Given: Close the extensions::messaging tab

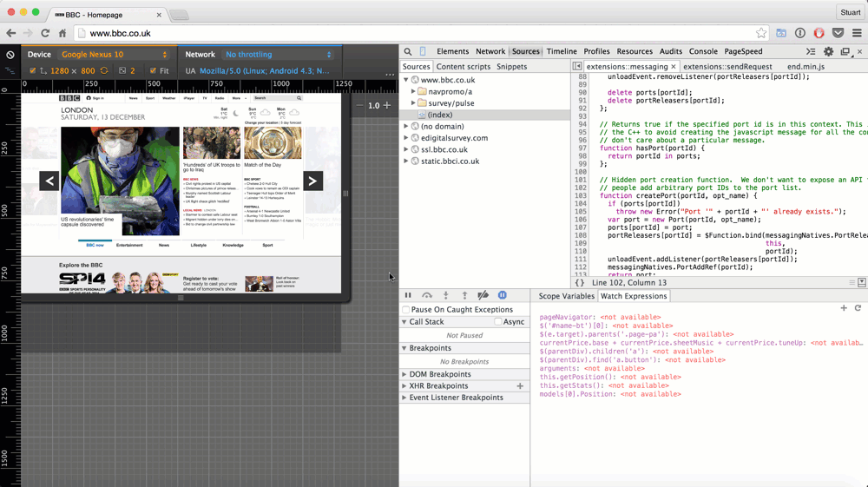Looking at the screenshot, I should click(674, 66).
